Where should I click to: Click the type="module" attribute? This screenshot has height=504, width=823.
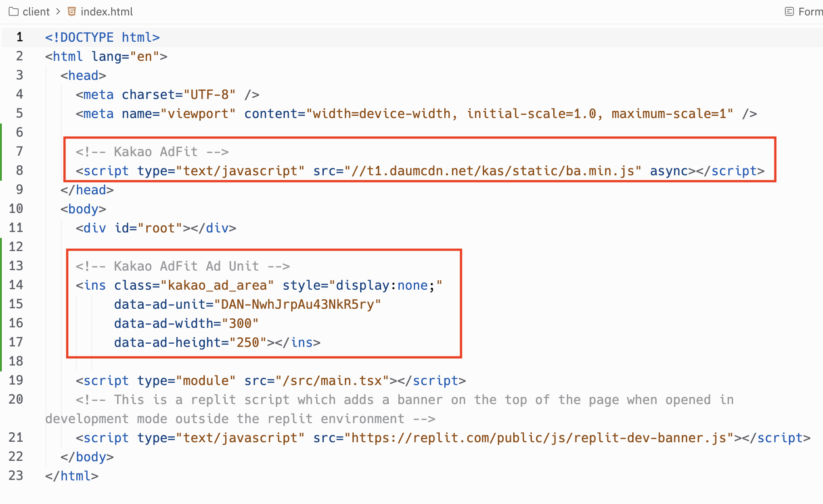click(186, 380)
